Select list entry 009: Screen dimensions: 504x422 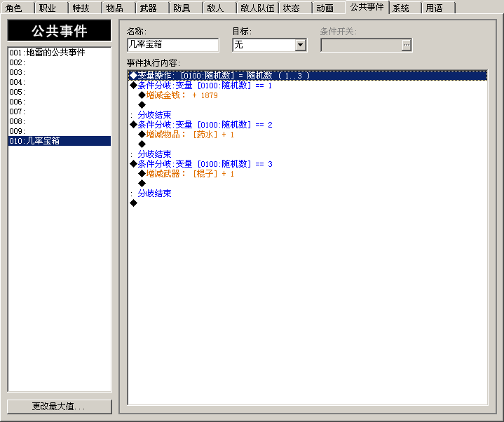click(60, 131)
